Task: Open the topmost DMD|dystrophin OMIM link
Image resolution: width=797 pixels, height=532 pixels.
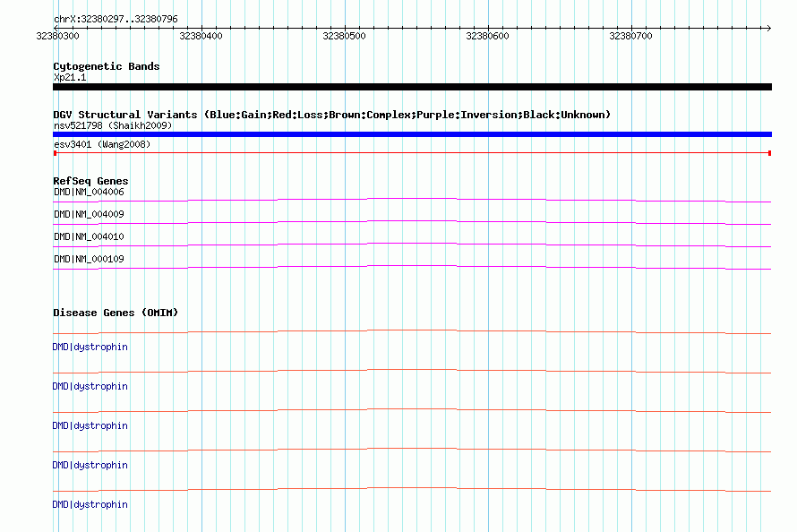Action: (x=90, y=347)
